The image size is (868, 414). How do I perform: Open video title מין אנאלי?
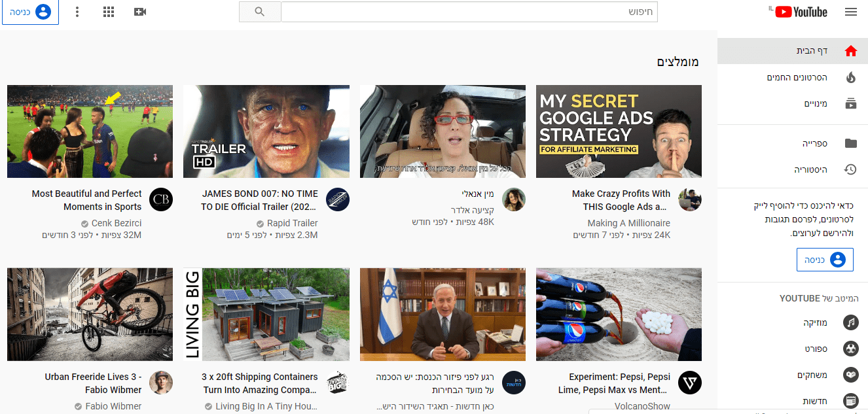[478, 194]
